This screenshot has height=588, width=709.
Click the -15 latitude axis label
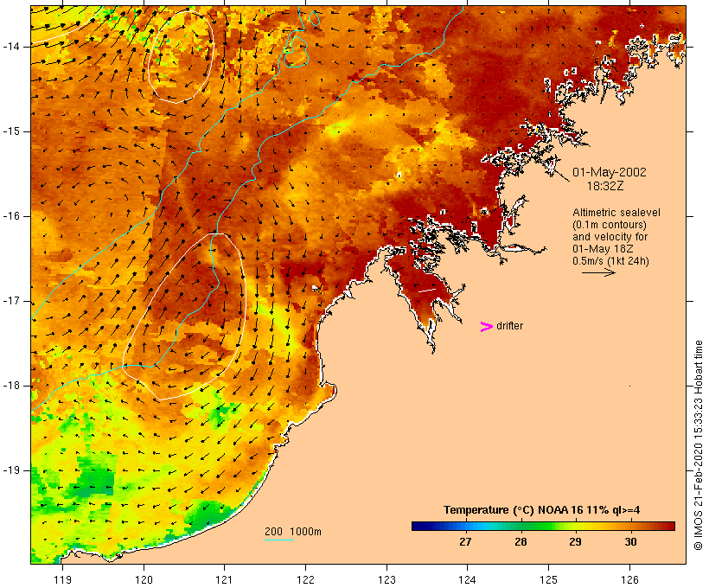(x=11, y=131)
